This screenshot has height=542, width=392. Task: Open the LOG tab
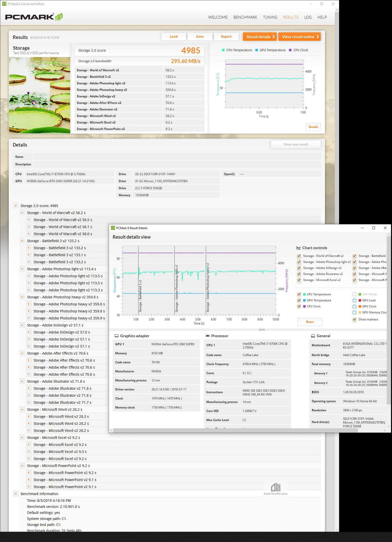pyautogui.click(x=308, y=17)
